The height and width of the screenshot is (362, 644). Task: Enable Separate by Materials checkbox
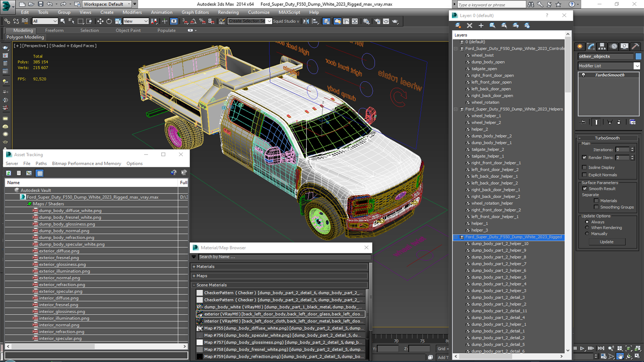tap(596, 201)
